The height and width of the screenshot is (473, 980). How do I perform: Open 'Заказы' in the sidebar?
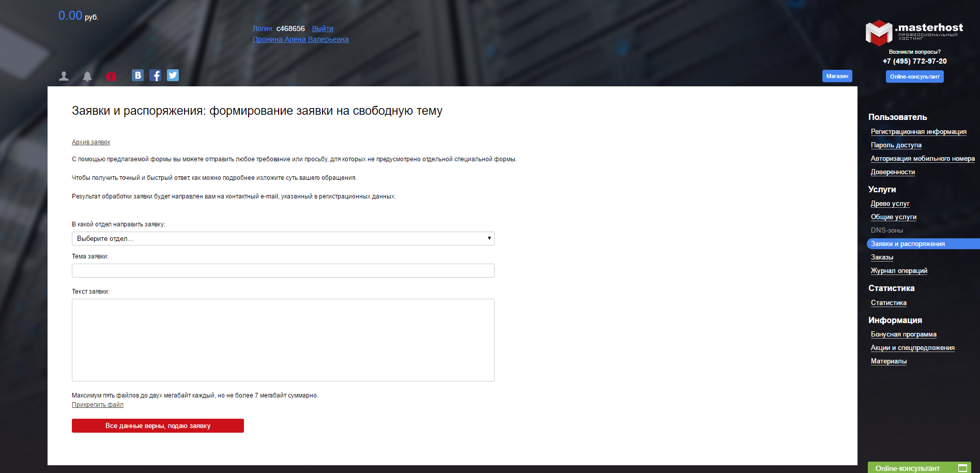click(x=882, y=257)
